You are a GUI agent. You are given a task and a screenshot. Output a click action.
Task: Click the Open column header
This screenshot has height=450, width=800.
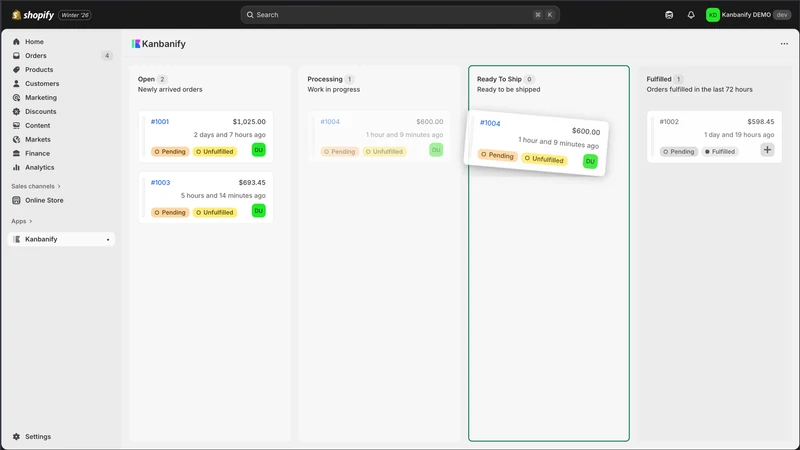(x=146, y=79)
